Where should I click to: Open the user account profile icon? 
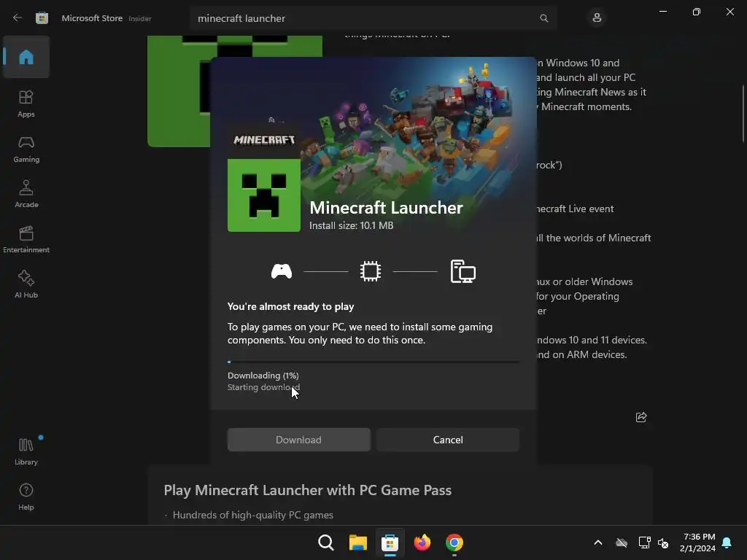pyautogui.click(x=597, y=18)
